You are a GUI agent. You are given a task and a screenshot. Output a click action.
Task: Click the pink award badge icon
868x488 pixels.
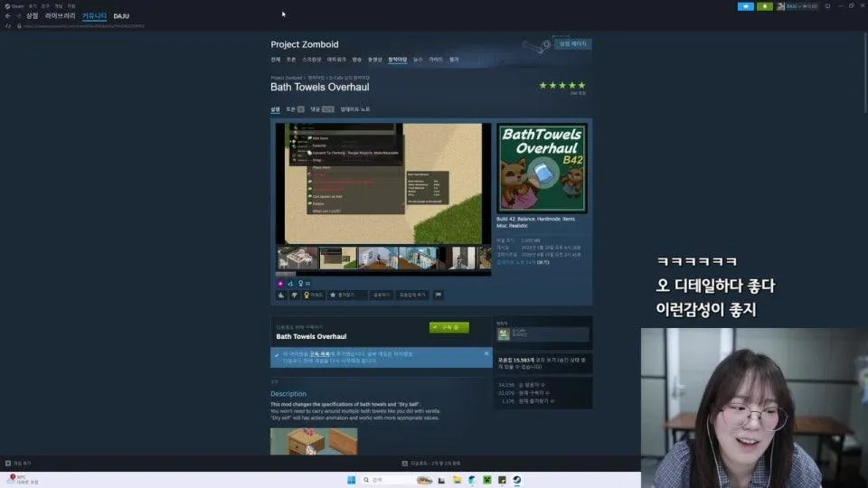coord(280,283)
